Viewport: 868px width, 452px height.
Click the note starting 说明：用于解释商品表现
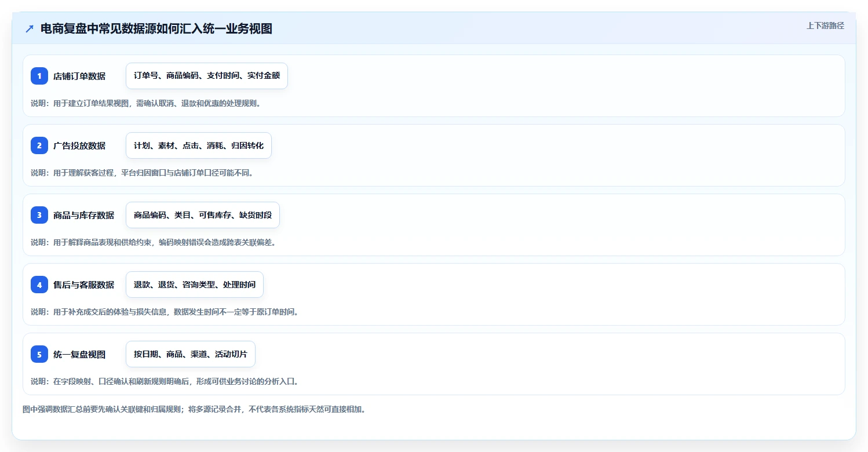[x=155, y=242]
